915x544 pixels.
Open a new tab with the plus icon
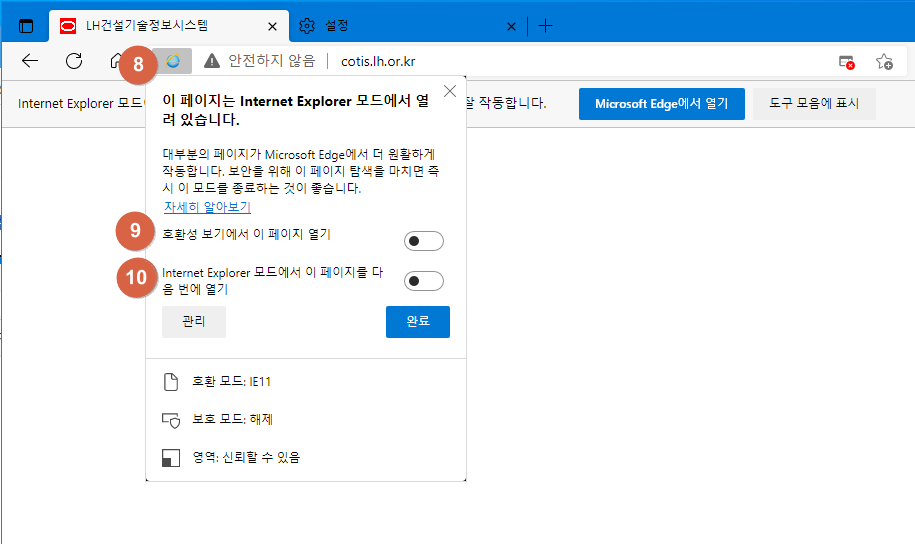(x=545, y=26)
